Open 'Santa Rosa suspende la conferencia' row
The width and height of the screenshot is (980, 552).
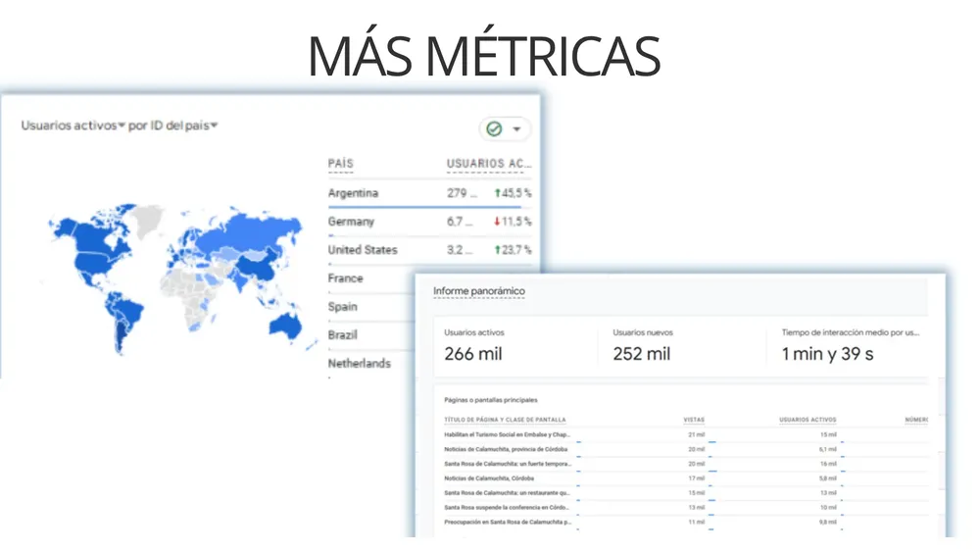pos(507,508)
